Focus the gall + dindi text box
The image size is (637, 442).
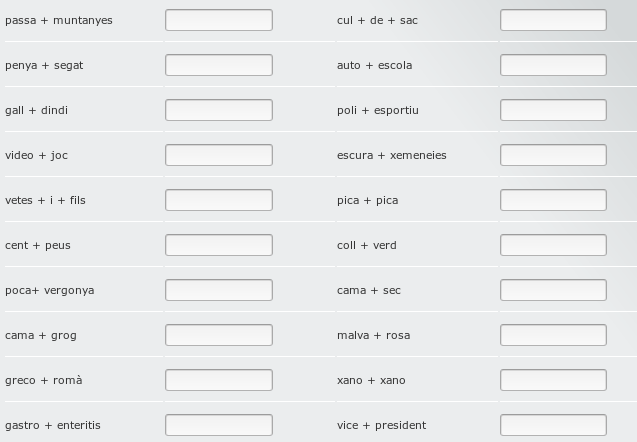[x=218, y=110]
